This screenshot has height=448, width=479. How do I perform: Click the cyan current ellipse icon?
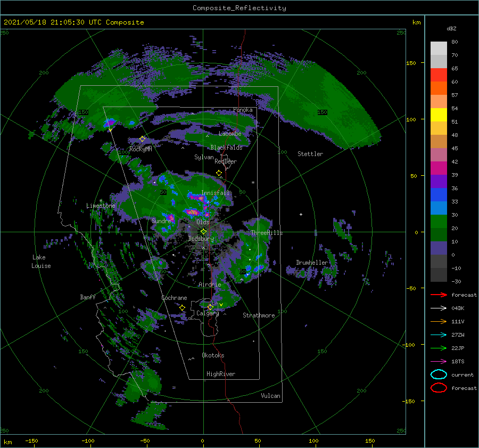click(439, 374)
